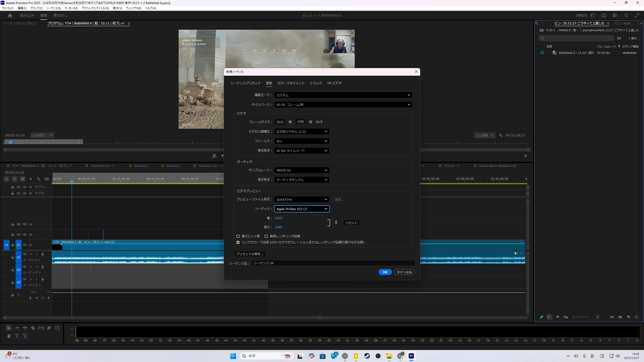Click the Home icon in header bar

10,15
